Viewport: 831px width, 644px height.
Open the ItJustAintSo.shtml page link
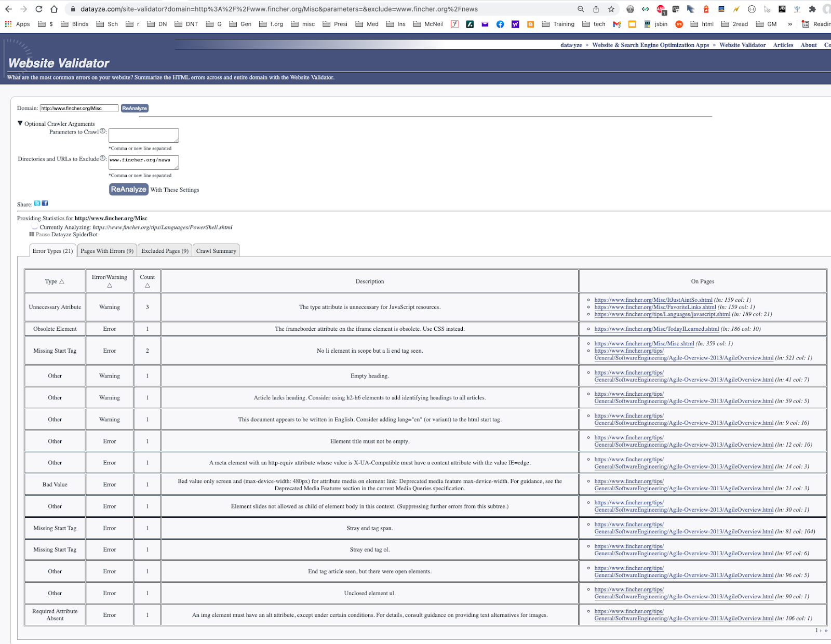653,300
